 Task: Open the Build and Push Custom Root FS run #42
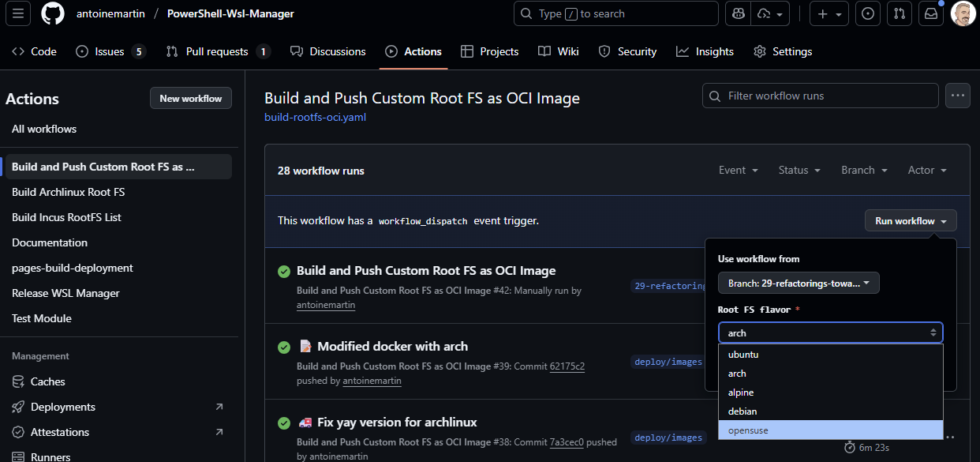[426, 271]
